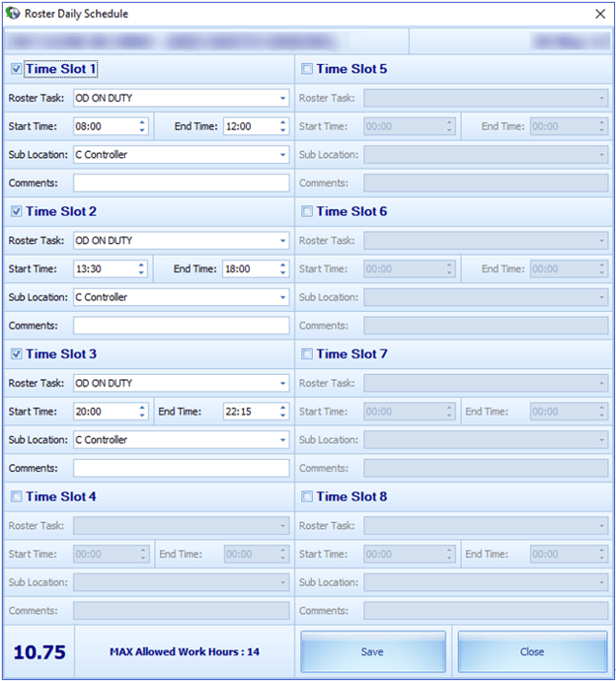
Task: Open Time Slot 2 Sub Location dropdown
Action: 282,297
